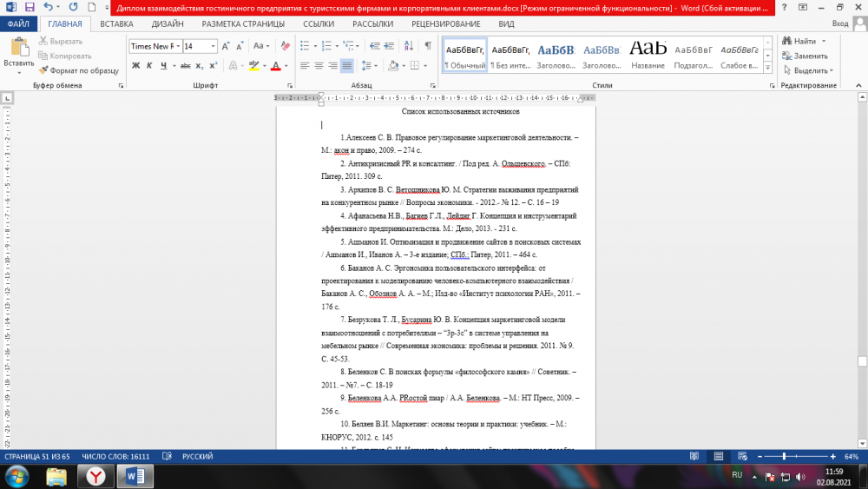Expand the Styles gallery
The image size is (868, 489).
767,66
